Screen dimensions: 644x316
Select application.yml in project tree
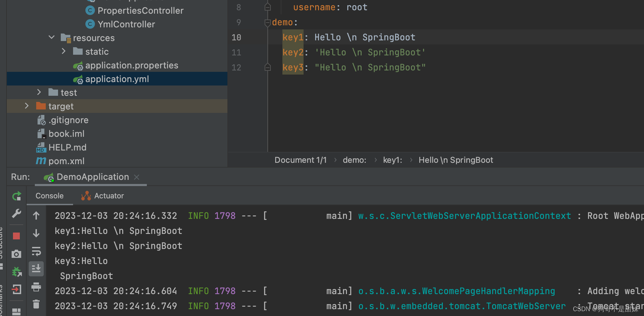pos(117,79)
